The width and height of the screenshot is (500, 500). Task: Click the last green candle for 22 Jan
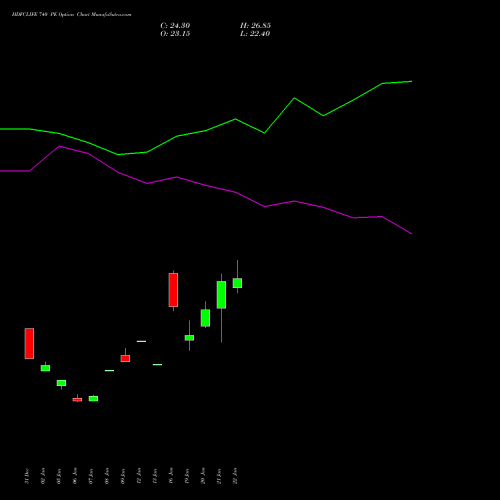pos(237,283)
